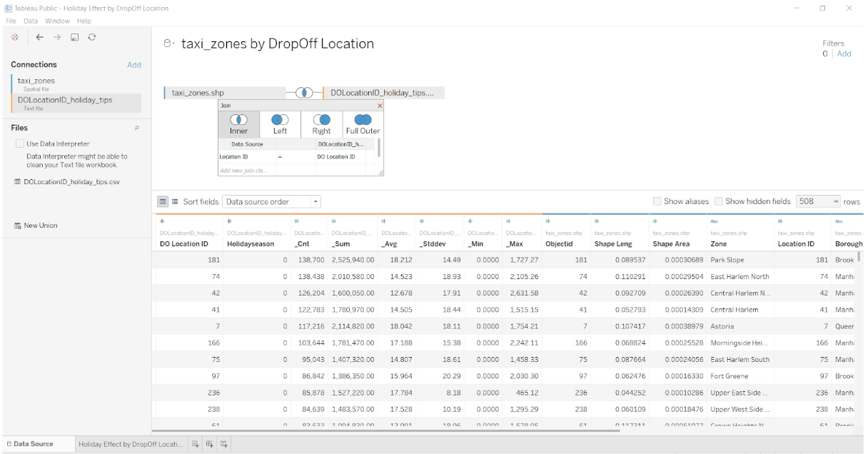
Task: Click the Join dialog clause scrollbar
Action: (378, 148)
